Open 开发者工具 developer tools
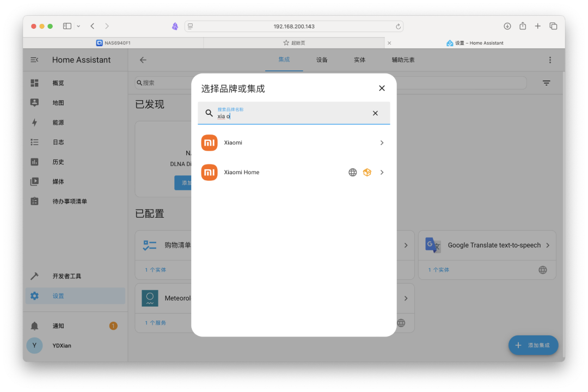The width and height of the screenshot is (588, 392). [x=66, y=276]
